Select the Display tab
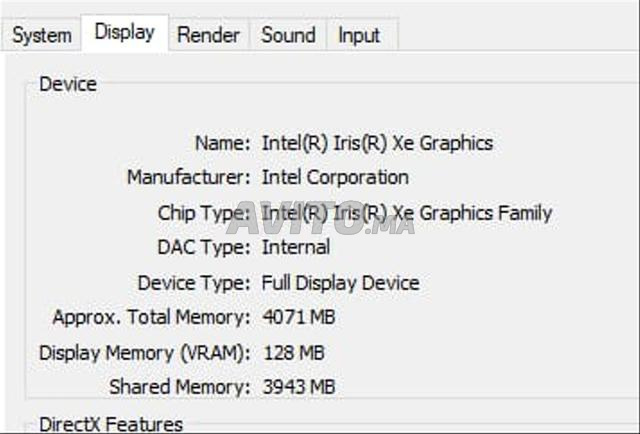The height and width of the screenshot is (434, 640). click(x=124, y=32)
